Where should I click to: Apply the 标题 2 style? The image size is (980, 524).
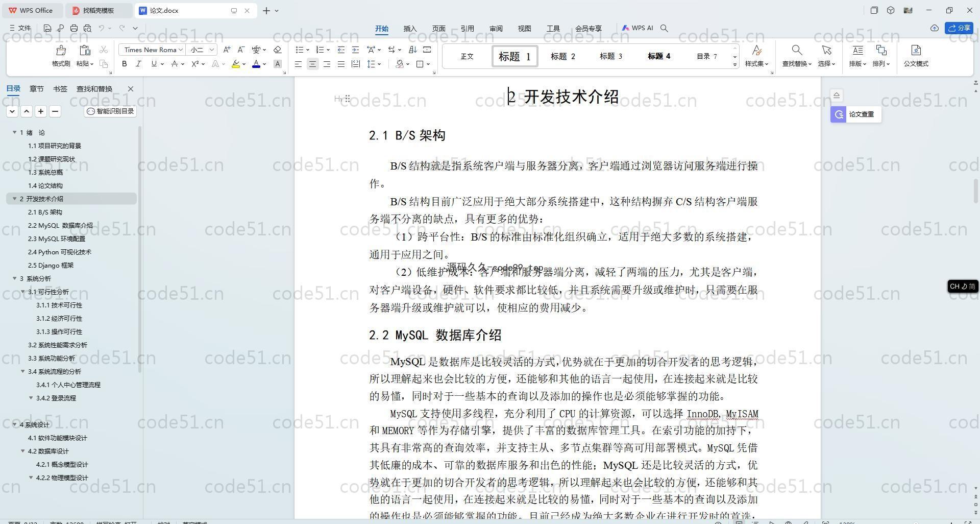[x=562, y=56]
